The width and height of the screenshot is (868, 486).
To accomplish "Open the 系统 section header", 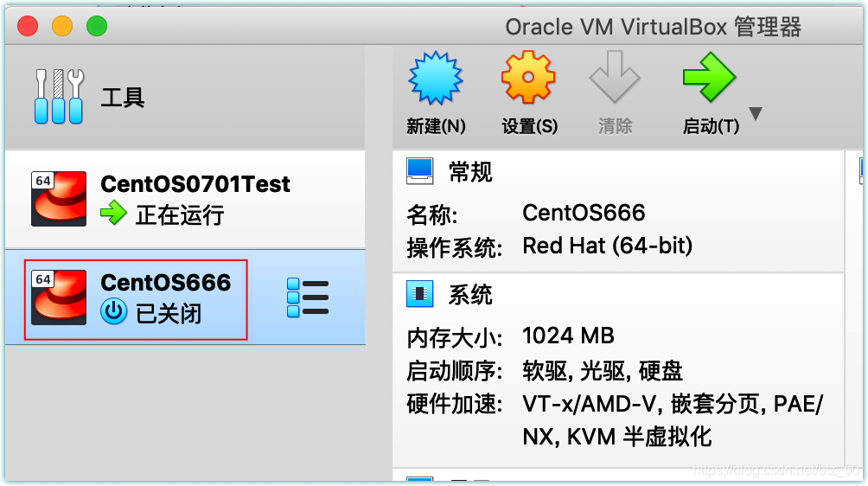I will pos(470,295).
